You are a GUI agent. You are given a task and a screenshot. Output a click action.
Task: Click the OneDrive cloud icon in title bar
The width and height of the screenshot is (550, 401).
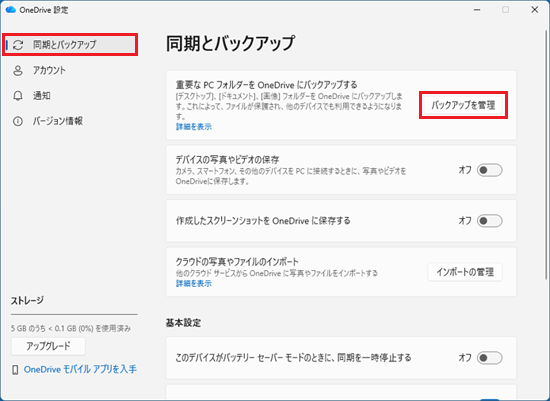click(x=11, y=9)
